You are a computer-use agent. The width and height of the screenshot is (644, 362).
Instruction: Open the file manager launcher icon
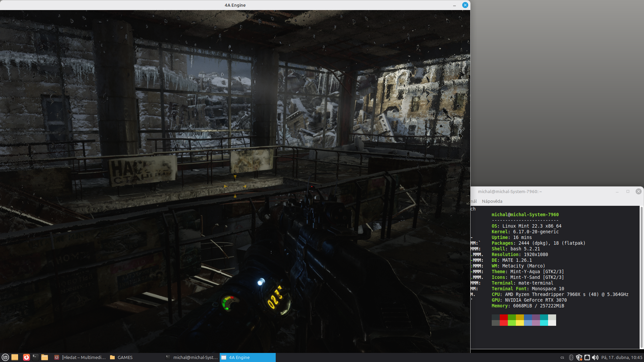[x=45, y=357]
